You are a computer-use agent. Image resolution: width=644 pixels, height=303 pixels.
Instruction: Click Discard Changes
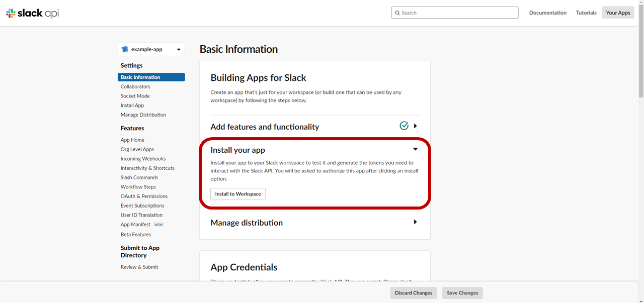413,292
